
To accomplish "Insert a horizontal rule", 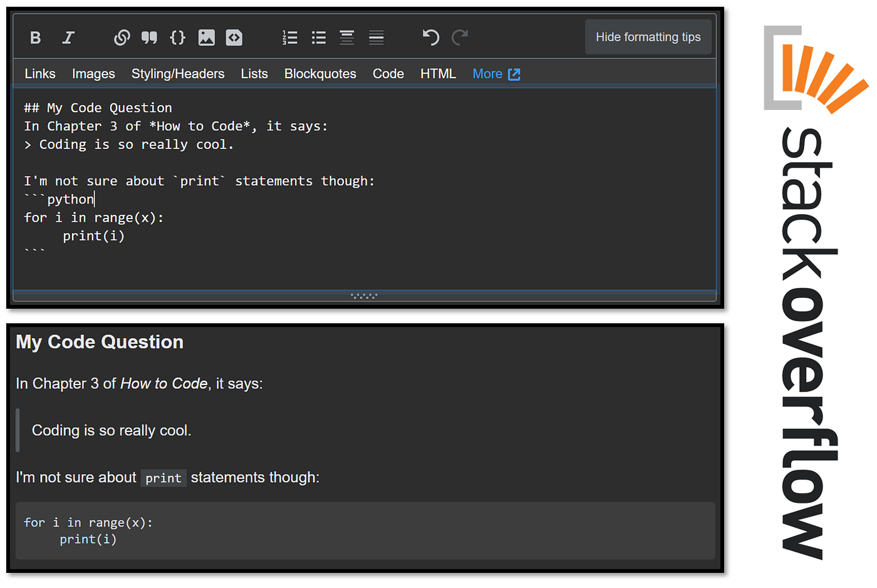I will tap(376, 37).
